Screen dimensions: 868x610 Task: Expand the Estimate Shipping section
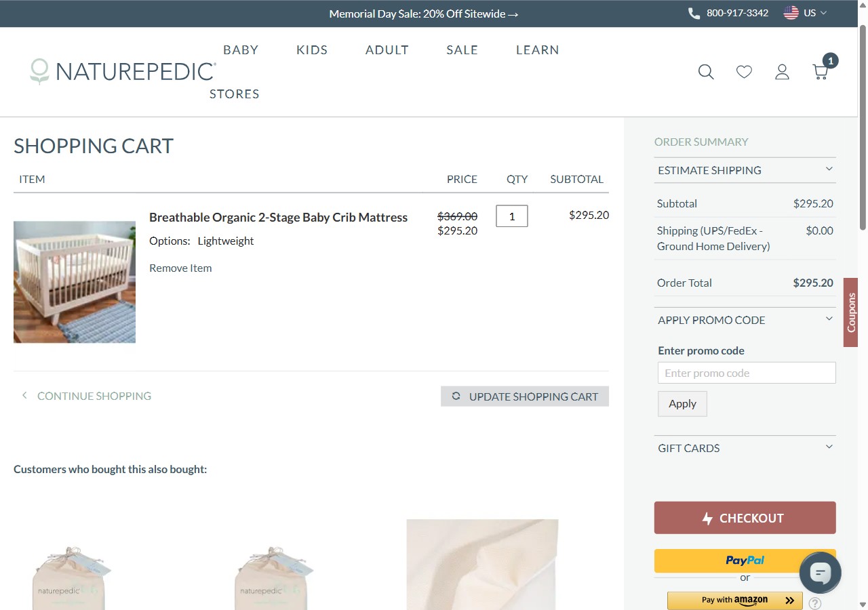click(745, 170)
